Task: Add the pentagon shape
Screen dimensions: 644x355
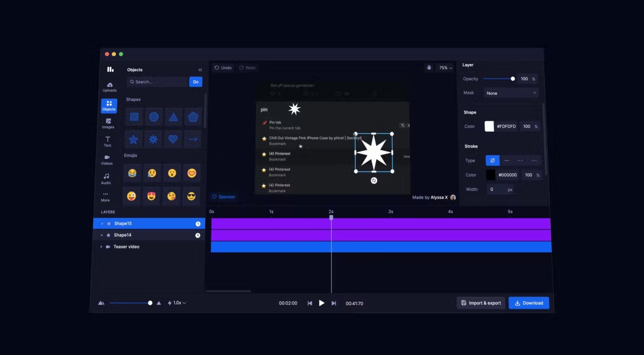Action: 193,117
